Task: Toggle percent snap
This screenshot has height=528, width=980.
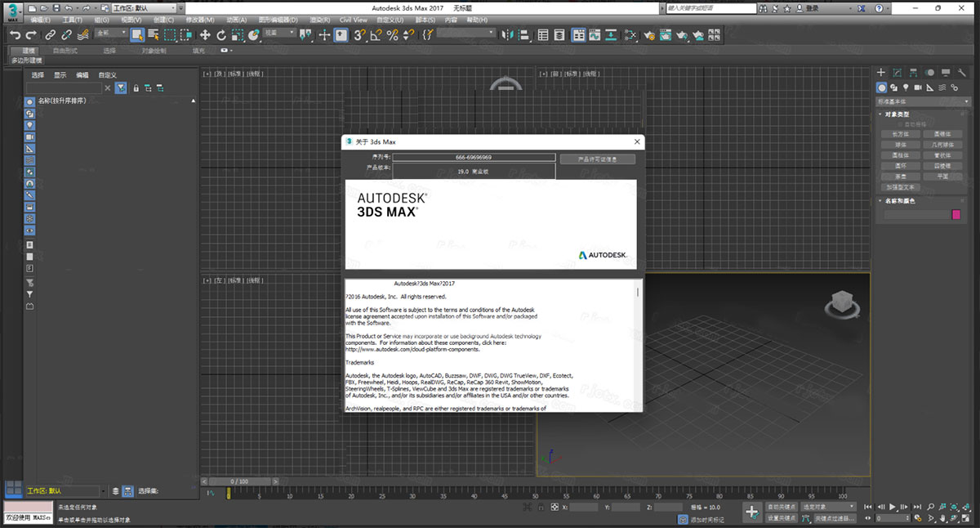Action: click(x=392, y=34)
